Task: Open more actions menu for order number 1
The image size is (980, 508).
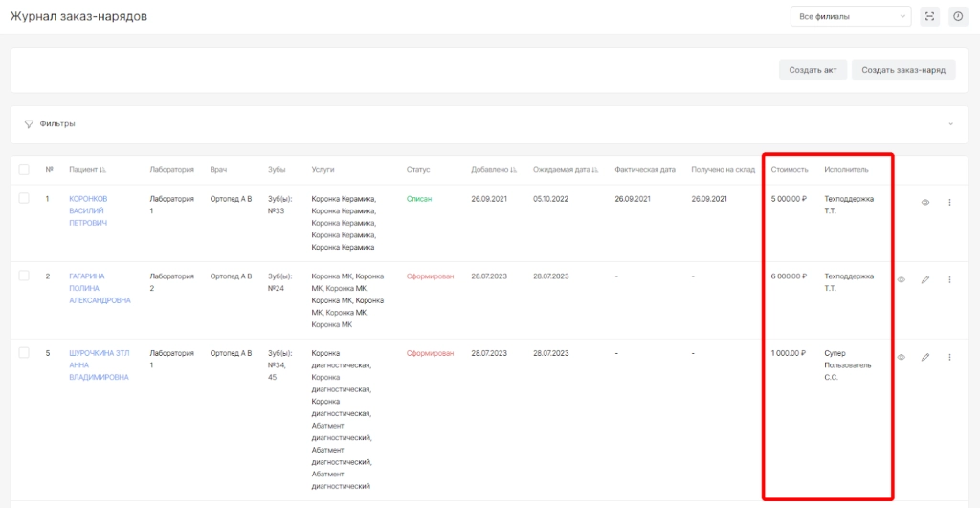Action: pyautogui.click(x=949, y=203)
